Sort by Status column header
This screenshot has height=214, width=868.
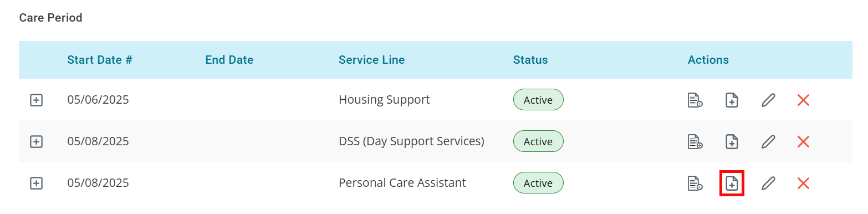(x=530, y=60)
